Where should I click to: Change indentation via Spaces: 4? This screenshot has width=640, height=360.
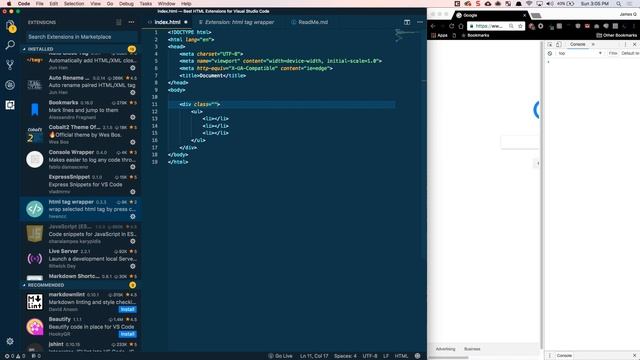(x=345, y=356)
